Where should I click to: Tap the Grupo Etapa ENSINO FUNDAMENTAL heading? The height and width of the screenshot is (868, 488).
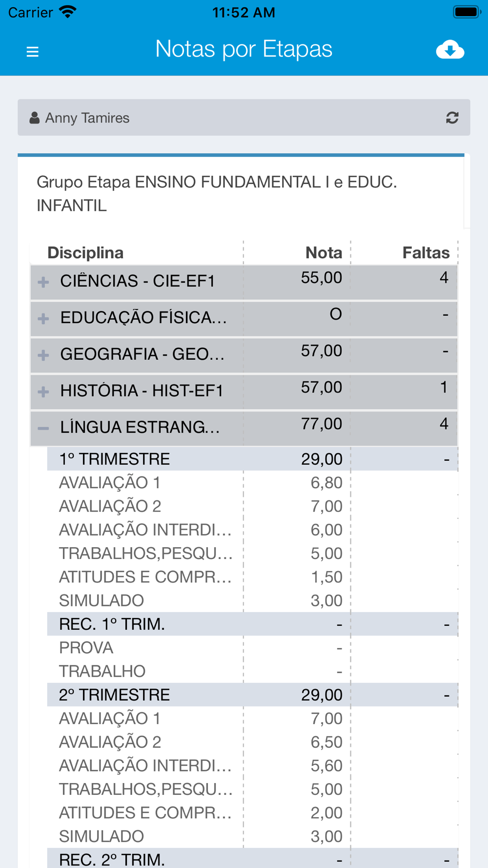217,194
